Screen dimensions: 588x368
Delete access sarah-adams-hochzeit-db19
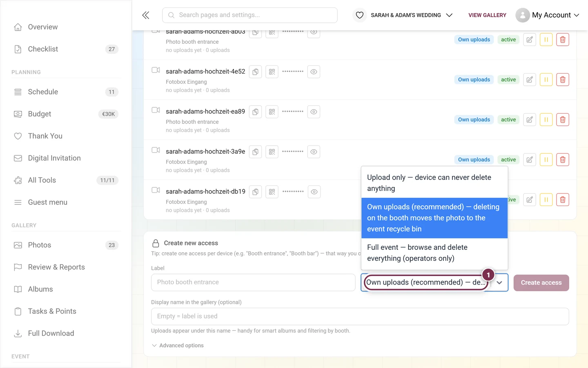click(x=563, y=200)
